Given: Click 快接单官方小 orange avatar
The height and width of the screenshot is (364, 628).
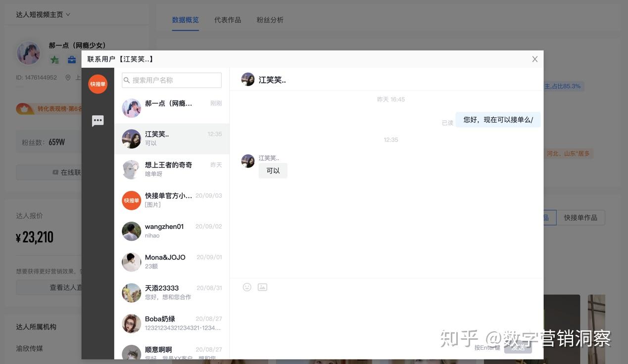Looking at the screenshot, I should [131, 200].
